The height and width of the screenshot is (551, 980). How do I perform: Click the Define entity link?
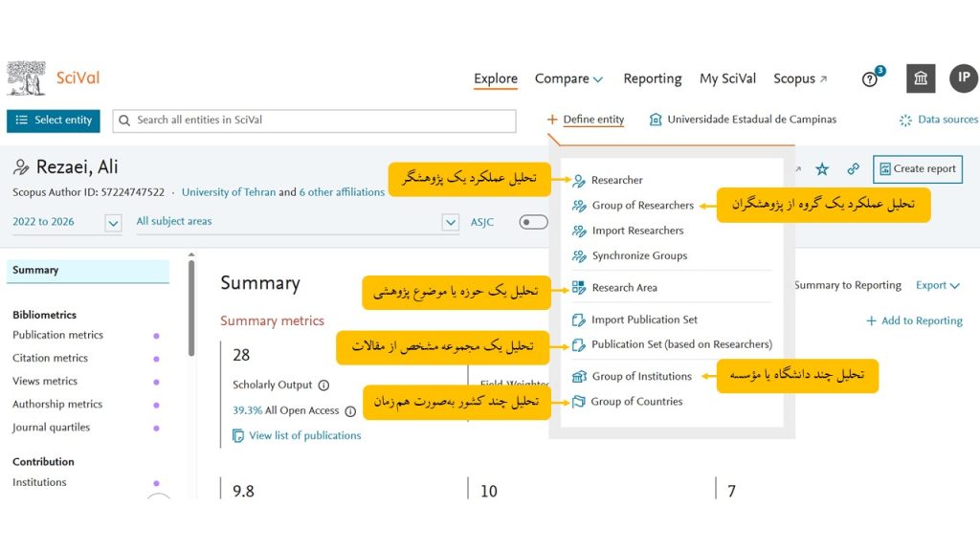593,120
